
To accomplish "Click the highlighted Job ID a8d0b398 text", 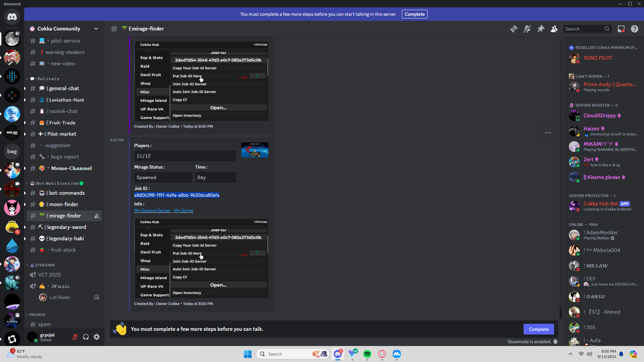I will (x=177, y=195).
